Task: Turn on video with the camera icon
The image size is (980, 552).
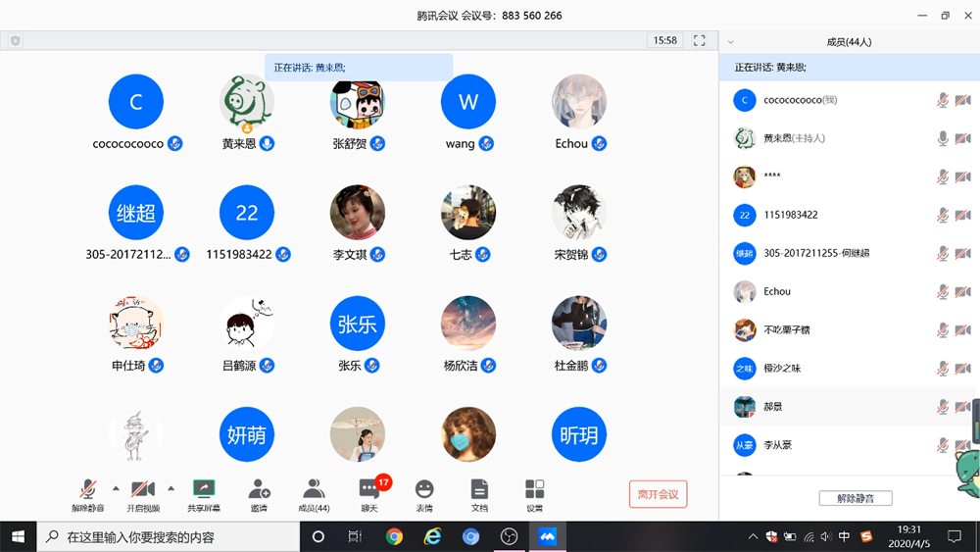Action: [143, 495]
